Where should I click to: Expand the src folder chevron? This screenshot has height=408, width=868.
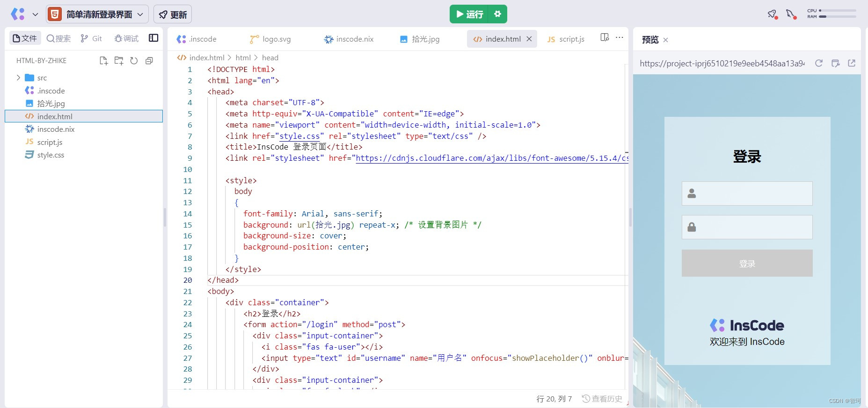[18, 78]
